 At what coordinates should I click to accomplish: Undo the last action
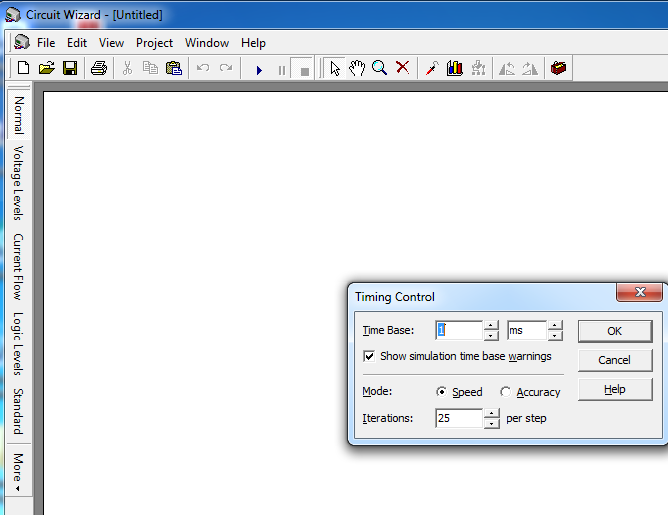click(x=203, y=68)
